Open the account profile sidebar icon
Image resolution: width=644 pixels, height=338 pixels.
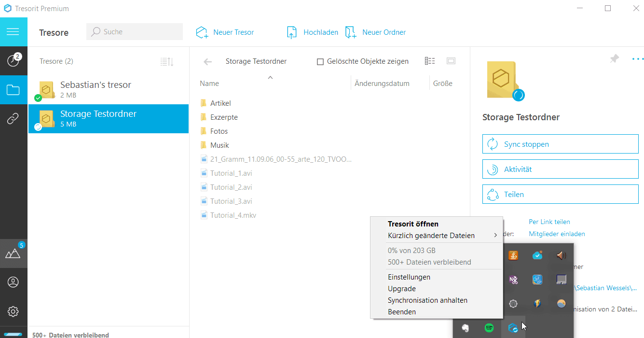13,282
